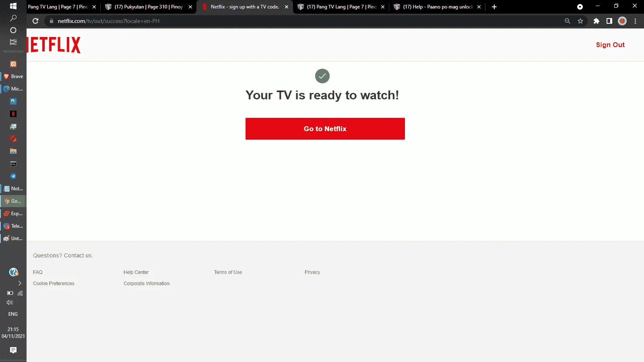644x362 pixels.
Task: Close the Pukyutan Page 310 tab
Action: (190, 7)
